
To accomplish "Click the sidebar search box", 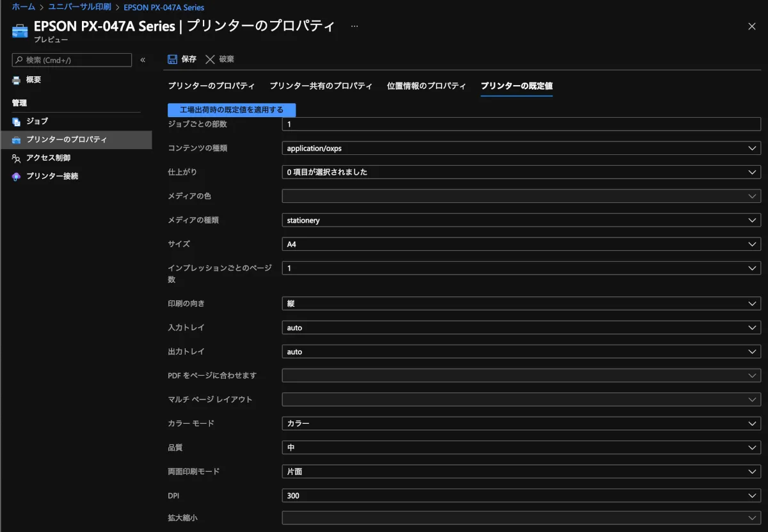I will pos(72,60).
